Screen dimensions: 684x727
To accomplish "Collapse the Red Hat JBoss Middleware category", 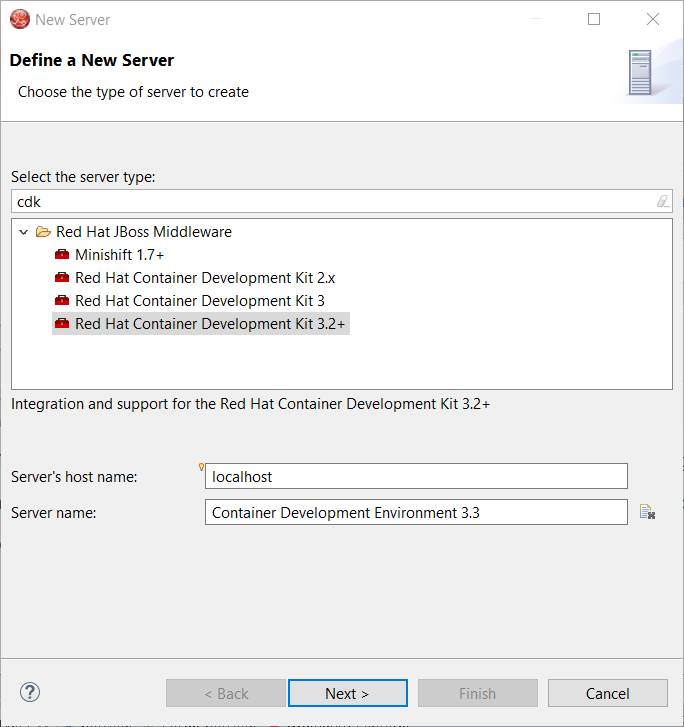I will (24, 232).
